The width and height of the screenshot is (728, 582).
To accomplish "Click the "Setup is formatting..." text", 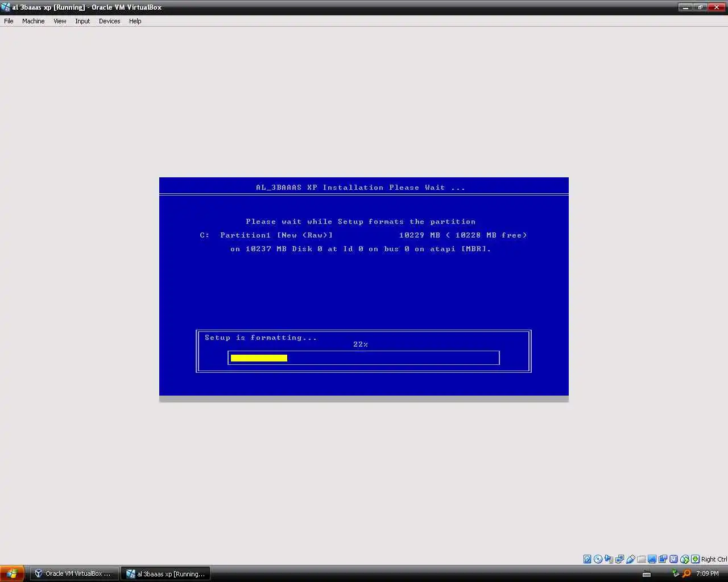I will coord(260,338).
